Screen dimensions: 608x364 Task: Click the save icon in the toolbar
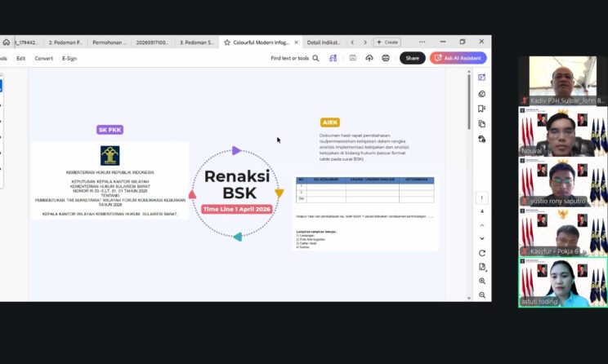pos(352,58)
